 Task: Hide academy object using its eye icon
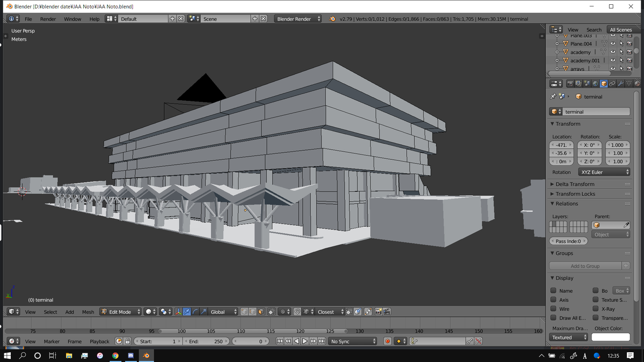coord(613,52)
